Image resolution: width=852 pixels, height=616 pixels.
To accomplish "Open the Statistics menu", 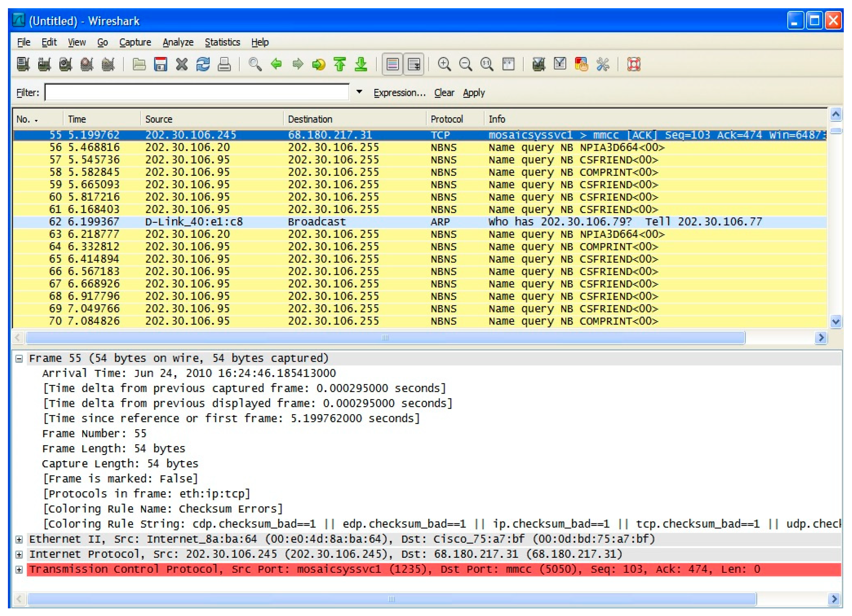I will 222,42.
